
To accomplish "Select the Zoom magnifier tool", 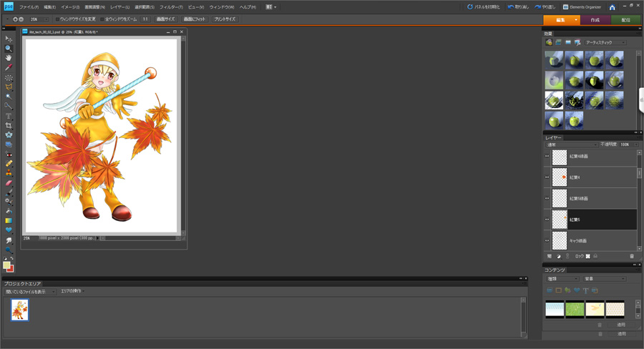I will (9, 49).
